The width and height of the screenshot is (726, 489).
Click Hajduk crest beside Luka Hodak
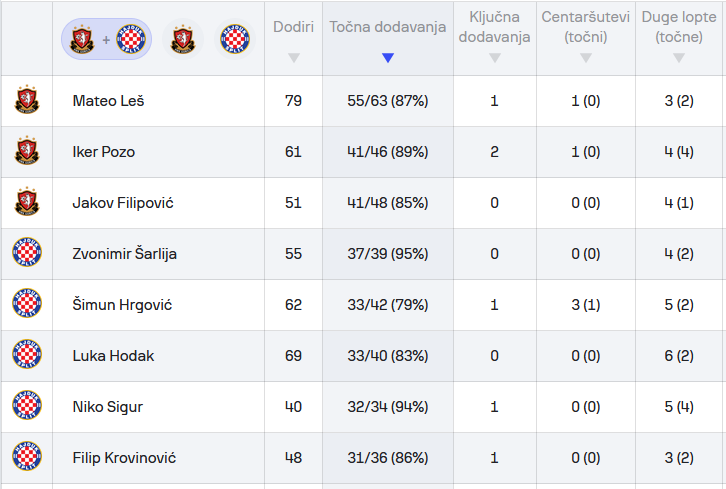coord(27,356)
